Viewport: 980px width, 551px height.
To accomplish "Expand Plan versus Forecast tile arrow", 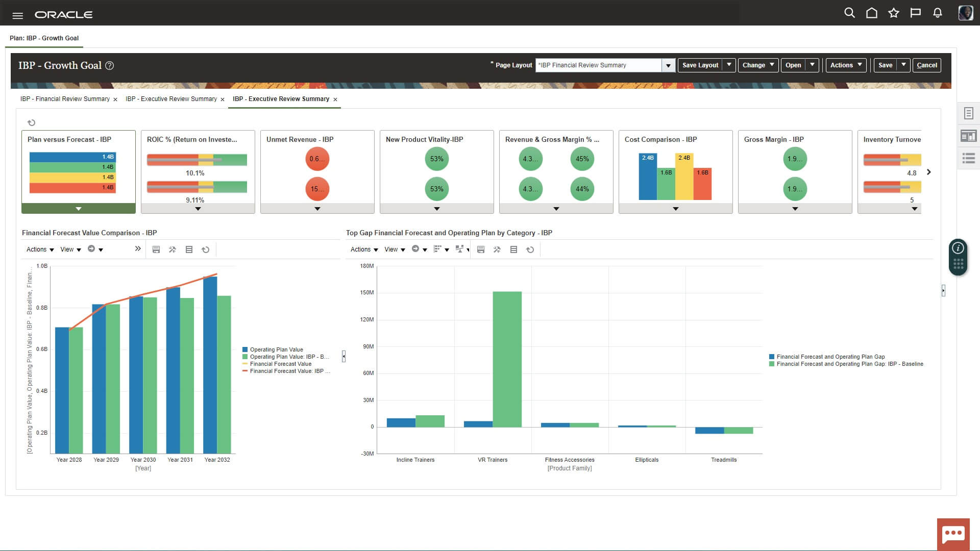I will pyautogui.click(x=79, y=209).
